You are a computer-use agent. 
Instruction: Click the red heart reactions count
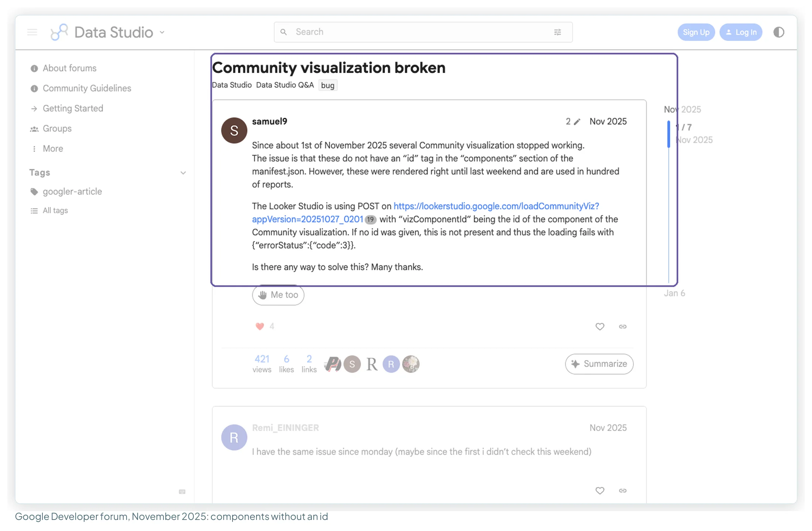coord(265,326)
